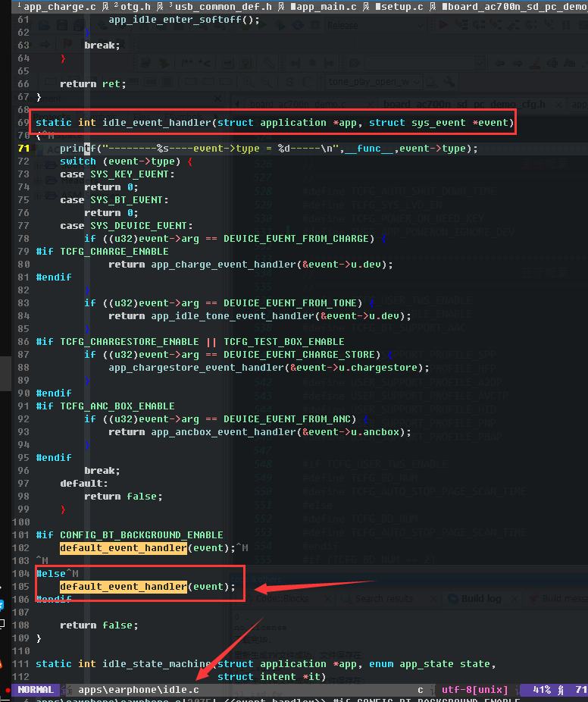Click the jump back arrow in Code::Blocks toolbar
Viewport: 588px width, 702px height.
coord(500,63)
